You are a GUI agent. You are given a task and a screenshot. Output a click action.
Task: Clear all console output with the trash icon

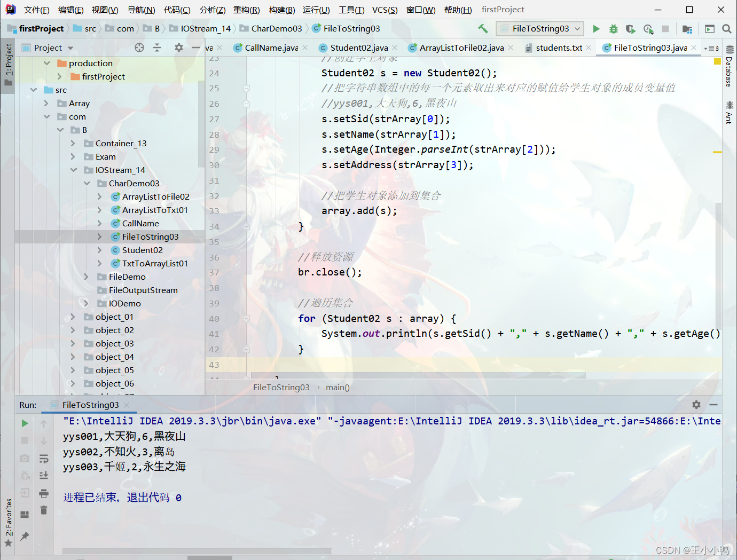click(44, 510)
